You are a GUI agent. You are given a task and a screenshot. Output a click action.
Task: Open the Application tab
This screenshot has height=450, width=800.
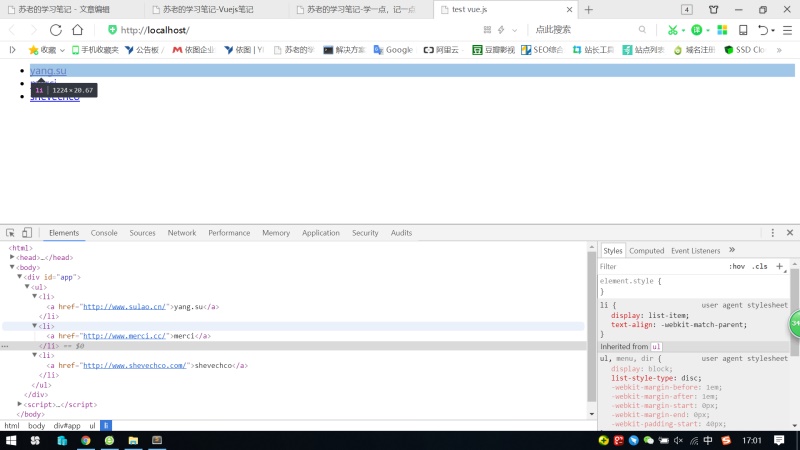tap(320, 233)
